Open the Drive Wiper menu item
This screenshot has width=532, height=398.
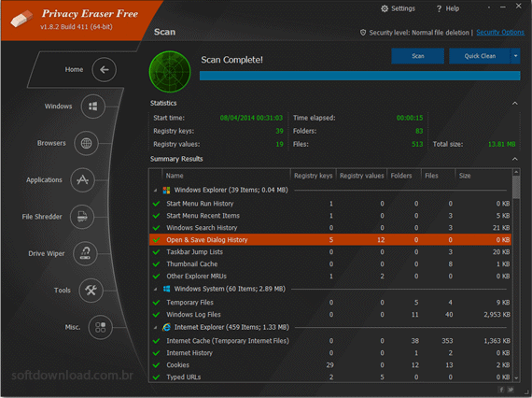pyautogui.click(x=47, y=254)
